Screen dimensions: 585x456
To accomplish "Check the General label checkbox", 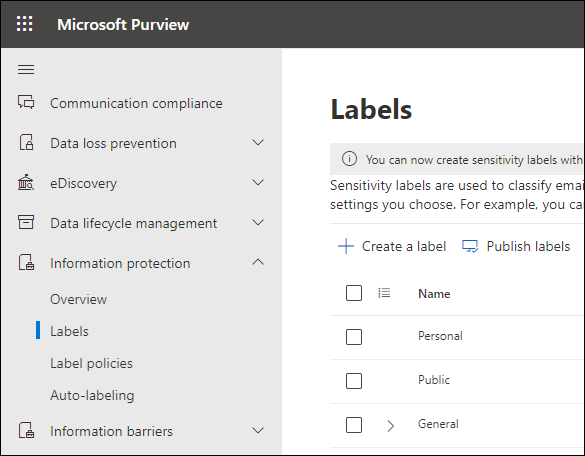I will tap(354, 425).
